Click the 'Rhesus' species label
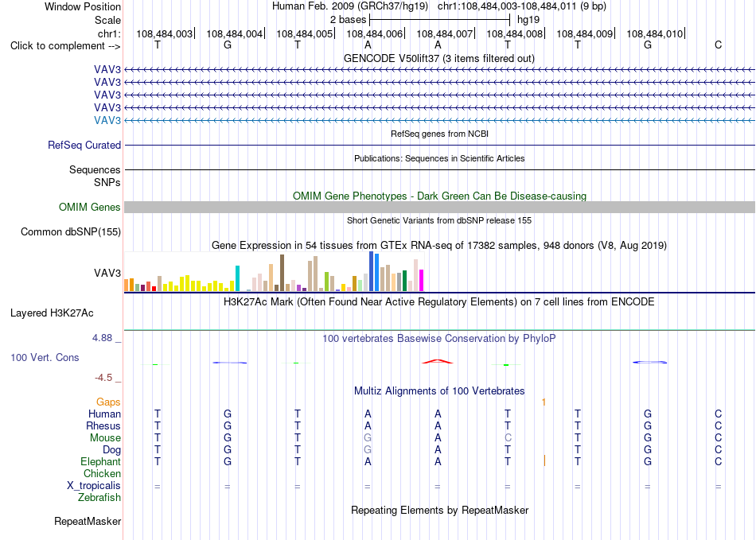 [103, 425]
